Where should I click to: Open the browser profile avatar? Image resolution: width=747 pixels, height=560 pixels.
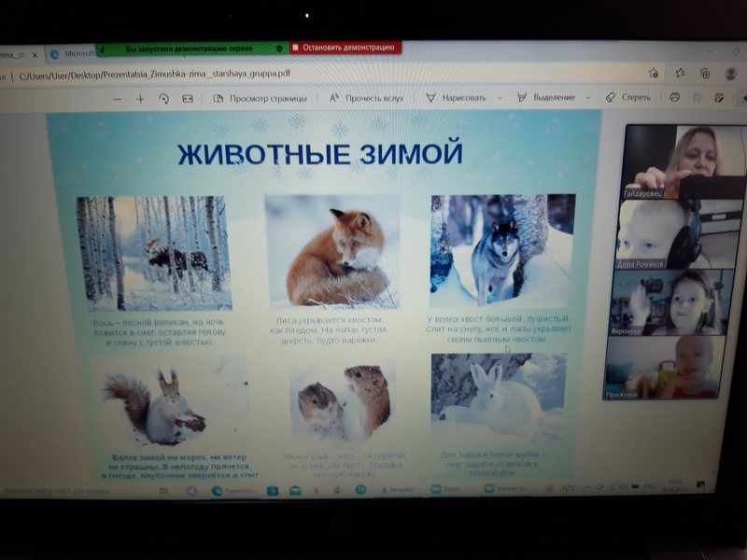click(731, 74)
